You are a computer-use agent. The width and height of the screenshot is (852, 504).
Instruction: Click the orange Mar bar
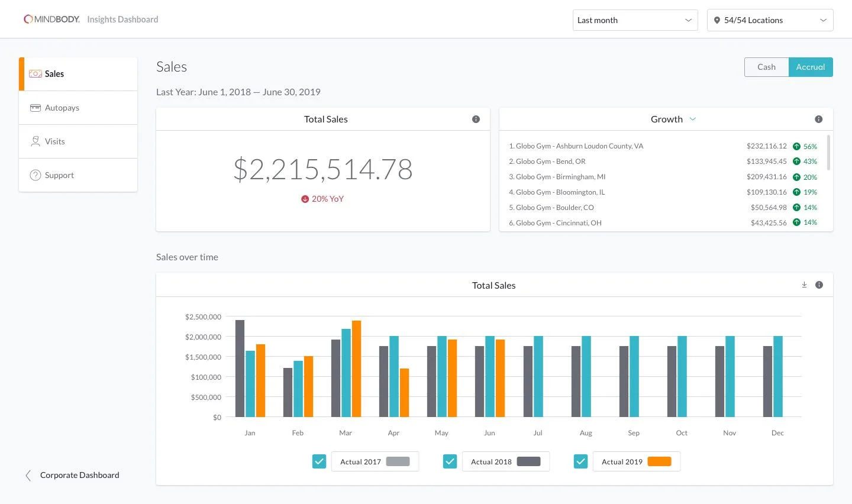(x=356, y=369)
